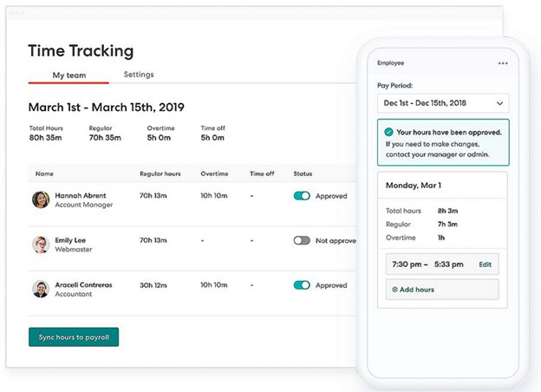Select the 7:30 pm – 5:33 pm time entry

point(426,265)
